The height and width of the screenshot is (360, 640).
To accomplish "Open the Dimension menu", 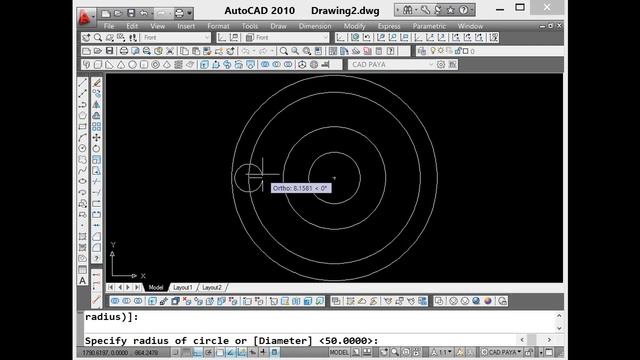I will click(315, 26).
